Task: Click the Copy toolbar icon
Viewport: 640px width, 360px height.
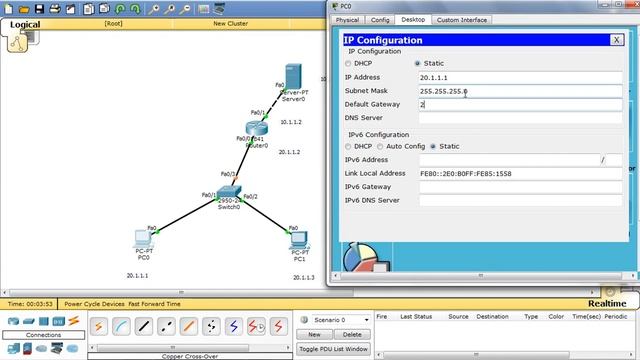Action: coord(89,9)
